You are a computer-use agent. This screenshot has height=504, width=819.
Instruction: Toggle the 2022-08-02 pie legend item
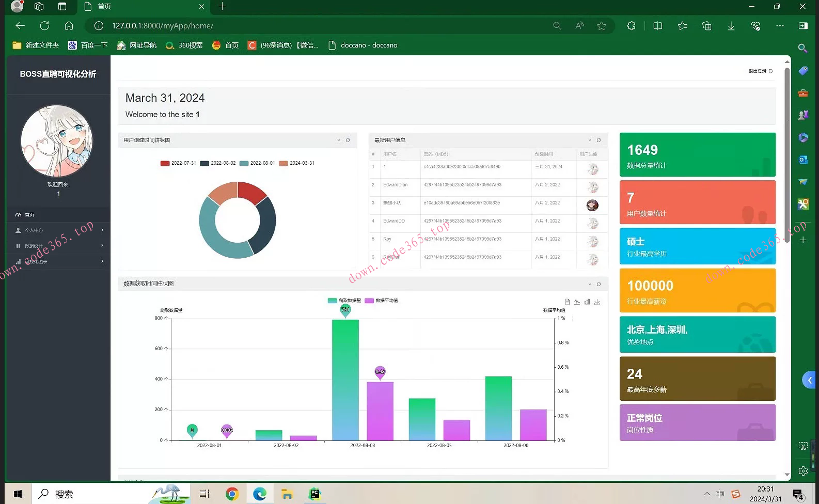tap(217, 163)
